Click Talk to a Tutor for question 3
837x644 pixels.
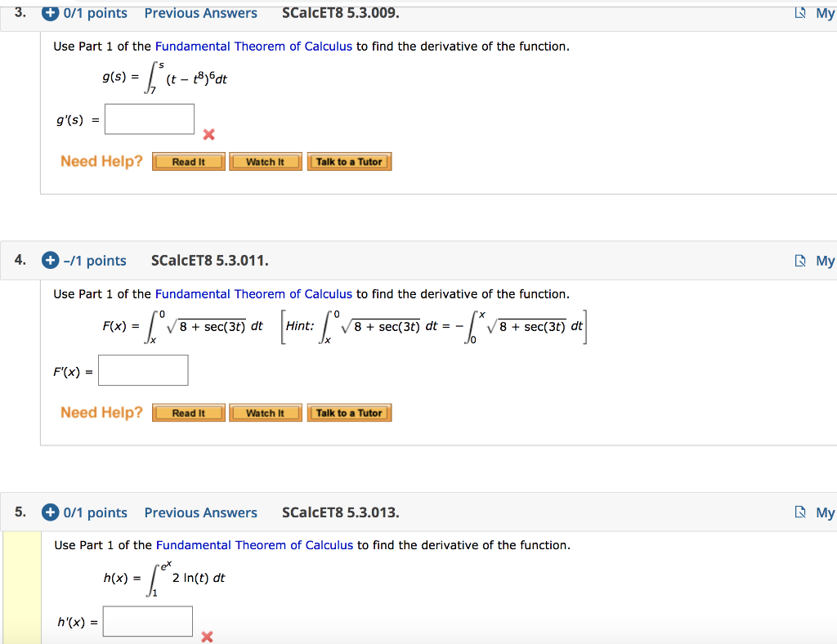(349, 161)
